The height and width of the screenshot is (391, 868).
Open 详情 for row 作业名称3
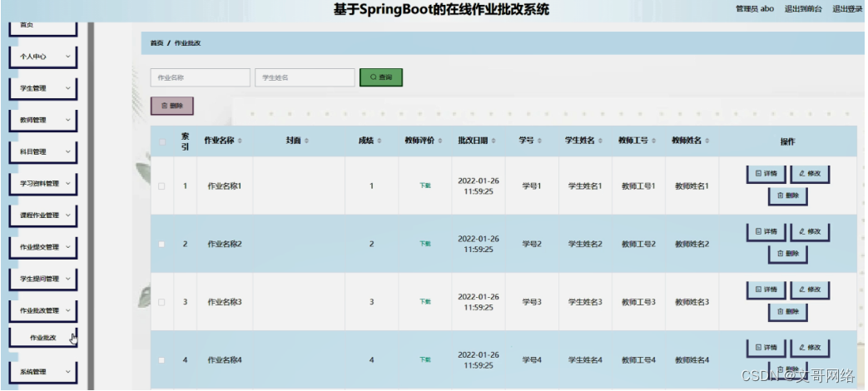[766, 290]
